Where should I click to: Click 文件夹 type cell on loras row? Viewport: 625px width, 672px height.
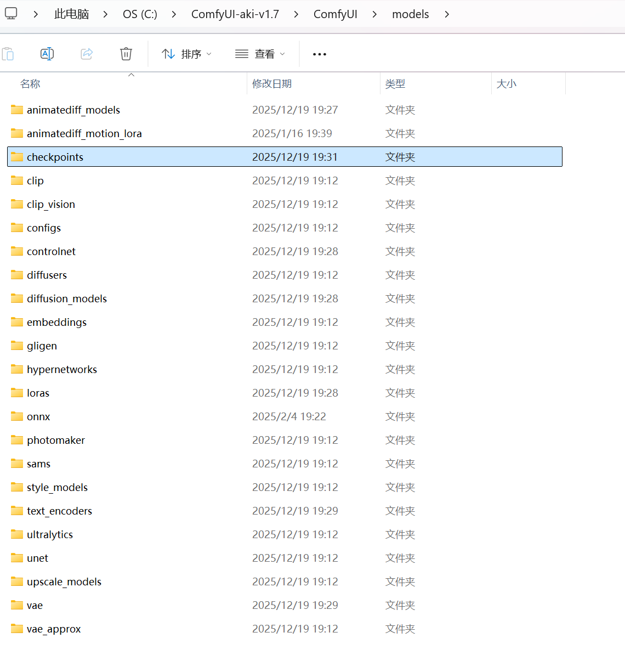(400, 393)
